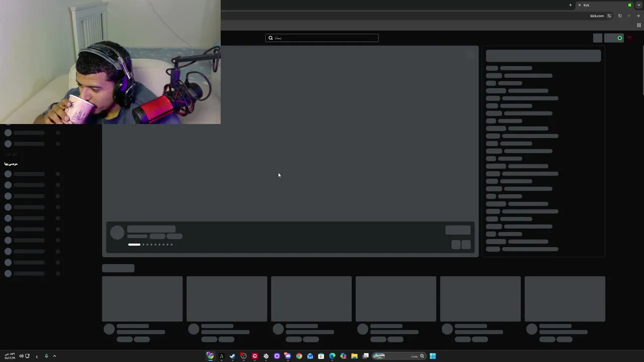The height and width of the screenshot is (362, 644).
Task: Open Task View on the taskbar
Action: (x=366, y=356)
